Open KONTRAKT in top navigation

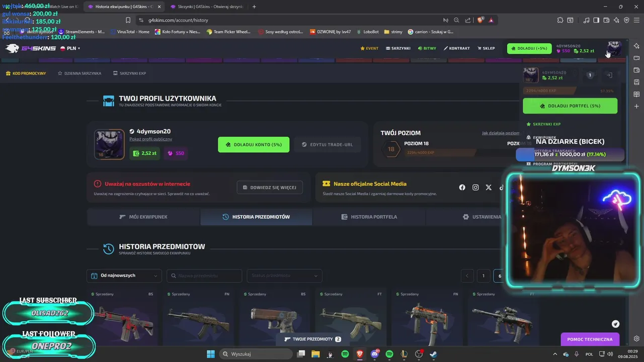coord(457,48)
